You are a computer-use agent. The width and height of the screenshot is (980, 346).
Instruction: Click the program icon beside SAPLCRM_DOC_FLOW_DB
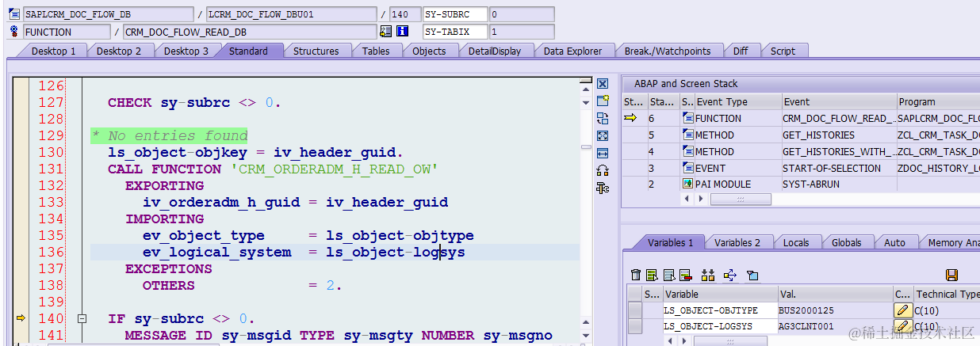click(x=13, y=14)
